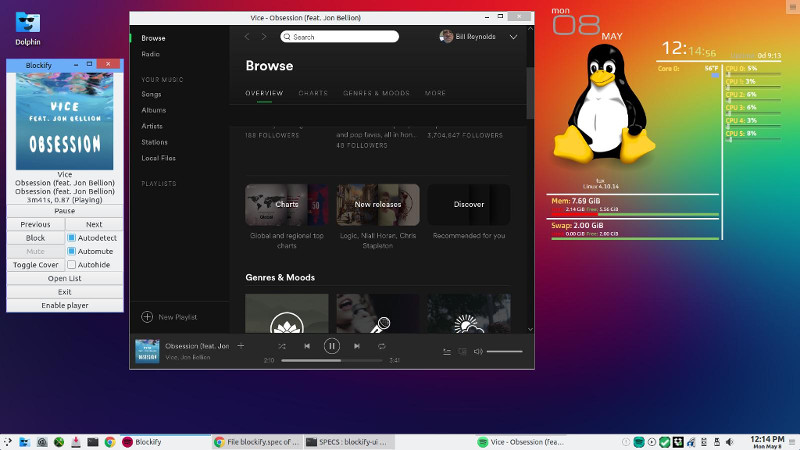
Task: Click the Pause button in Blockify
Action: (x=65, y=211)
